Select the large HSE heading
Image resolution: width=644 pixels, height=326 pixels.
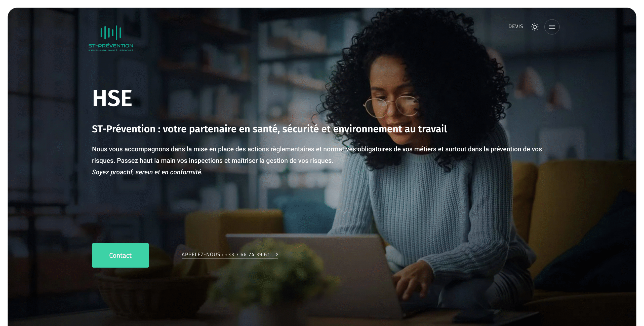(112, 98)
